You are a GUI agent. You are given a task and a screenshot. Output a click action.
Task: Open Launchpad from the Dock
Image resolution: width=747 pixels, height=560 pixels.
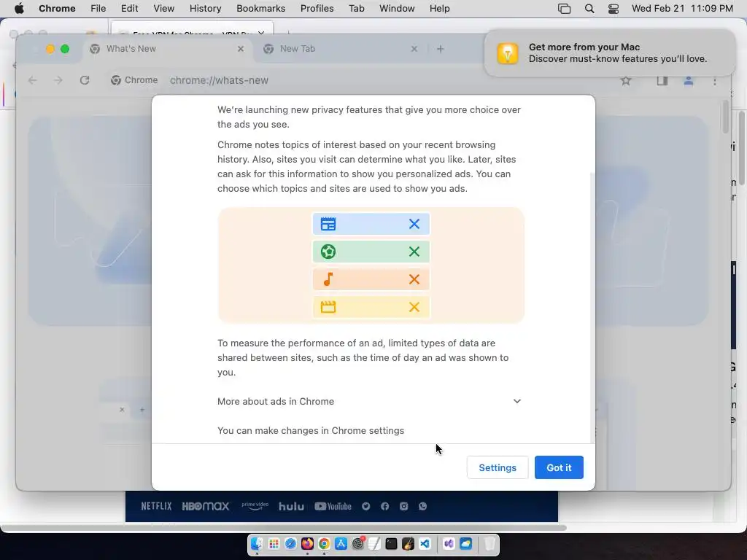274,543
